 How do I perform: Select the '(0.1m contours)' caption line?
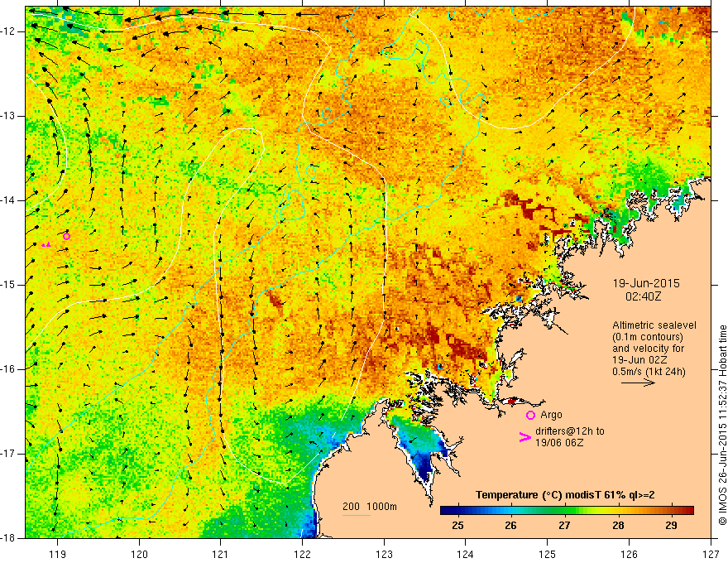click(648, 337)
